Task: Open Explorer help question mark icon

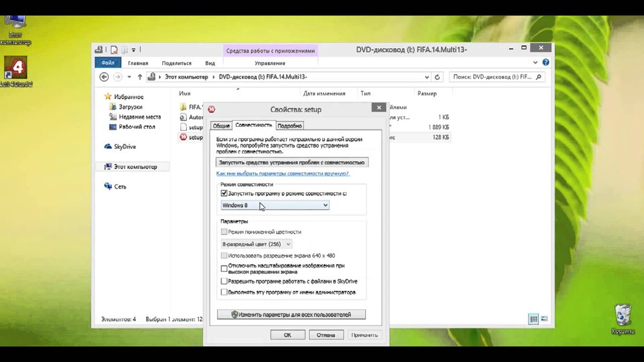Action: tap(546, 63)
